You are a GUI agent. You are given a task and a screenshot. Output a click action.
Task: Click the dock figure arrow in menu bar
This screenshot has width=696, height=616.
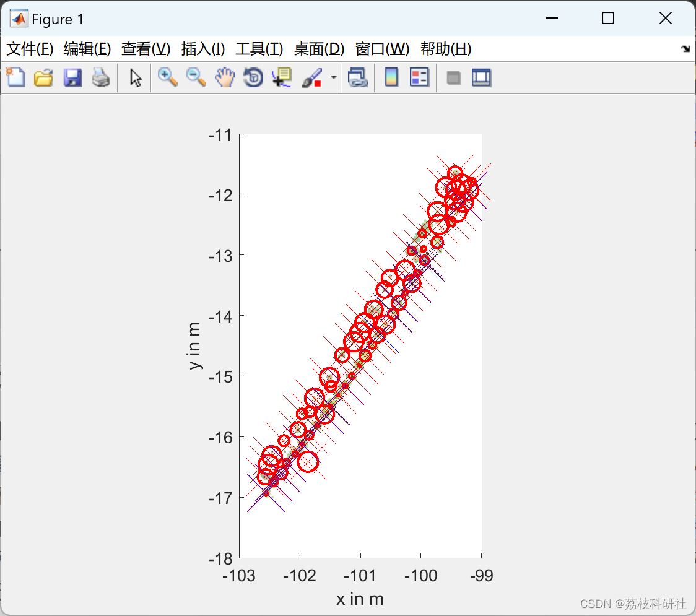(x=685, y=49)
